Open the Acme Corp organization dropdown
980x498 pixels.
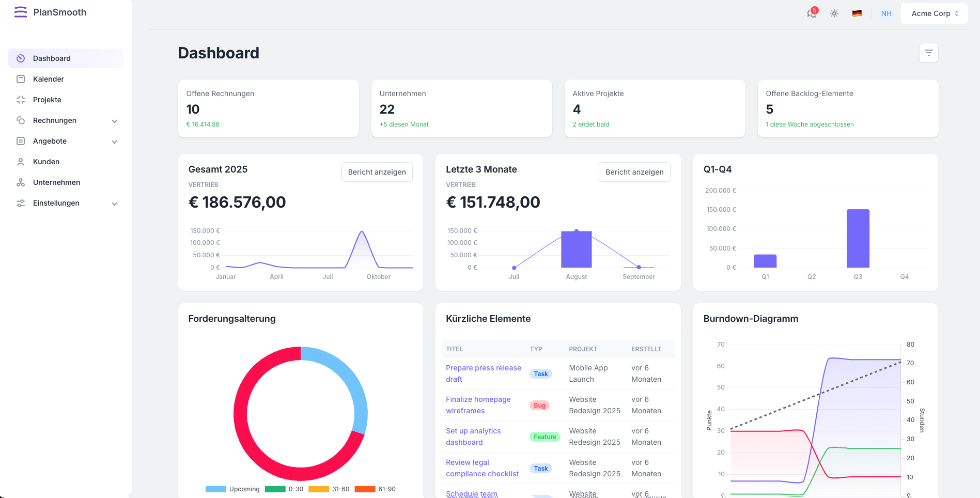pos(934,13)
